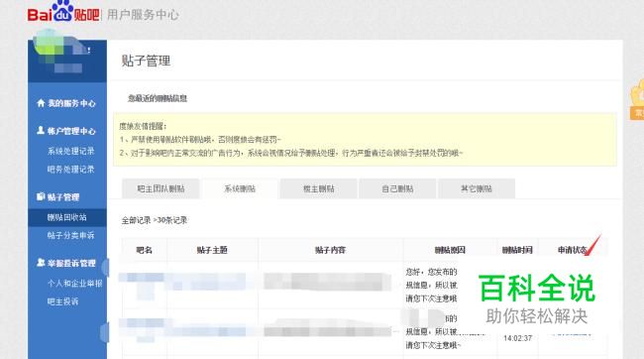
Task: Open 帐户管理中心 section
Action: tap(71, 131)
